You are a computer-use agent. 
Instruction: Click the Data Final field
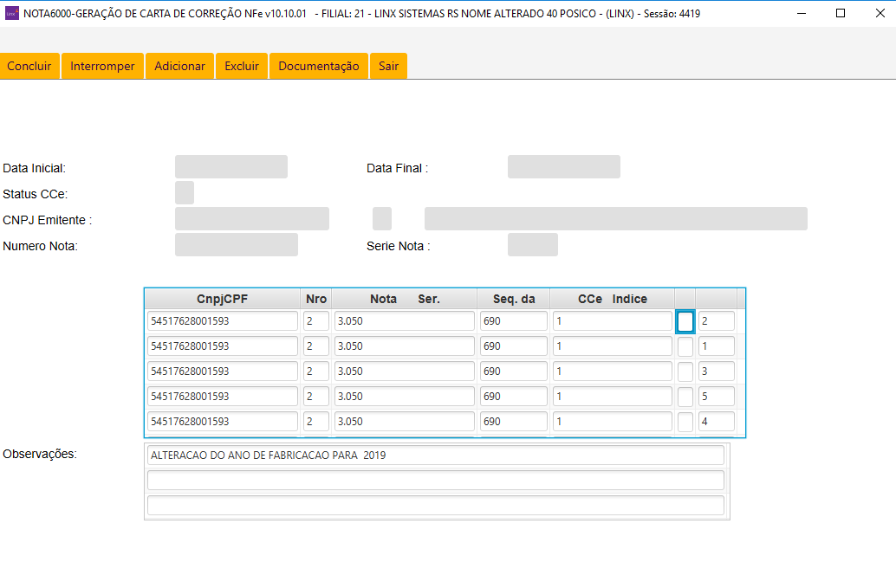pos(564,166)
